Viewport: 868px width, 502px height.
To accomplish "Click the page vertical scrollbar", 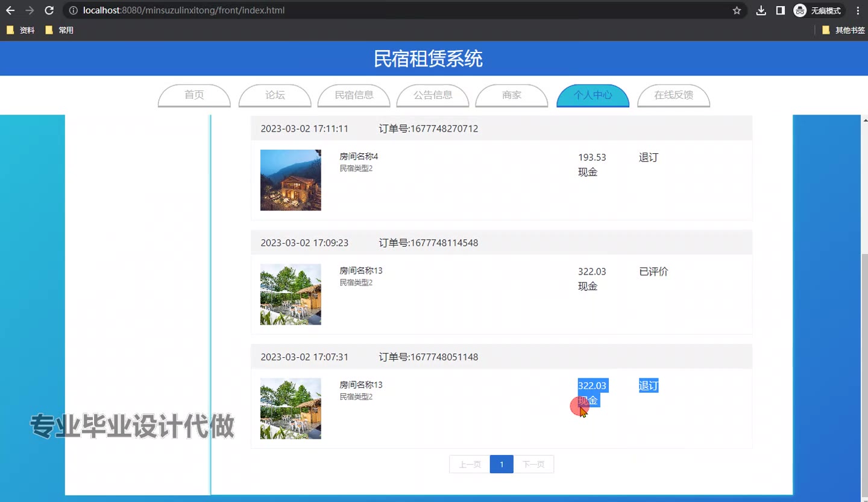I will (x=863, y=362).
